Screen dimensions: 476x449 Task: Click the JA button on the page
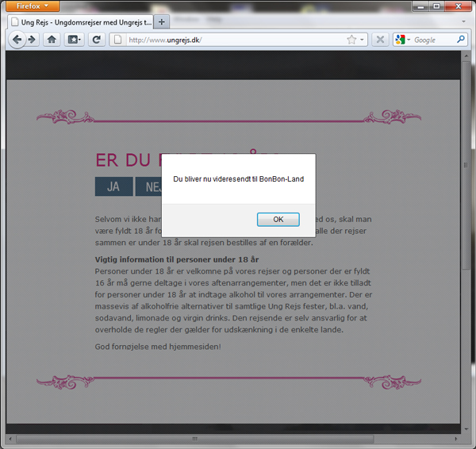[113, 186]
